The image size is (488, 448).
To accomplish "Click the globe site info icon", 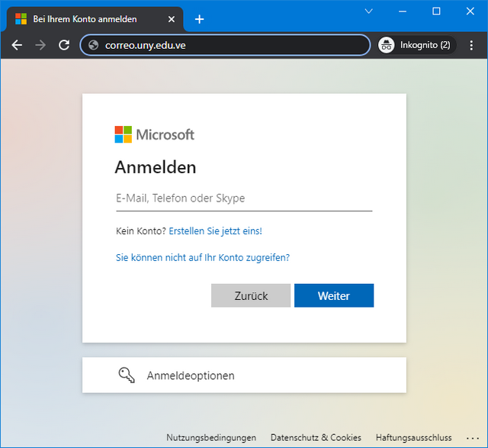I will 93,45.
